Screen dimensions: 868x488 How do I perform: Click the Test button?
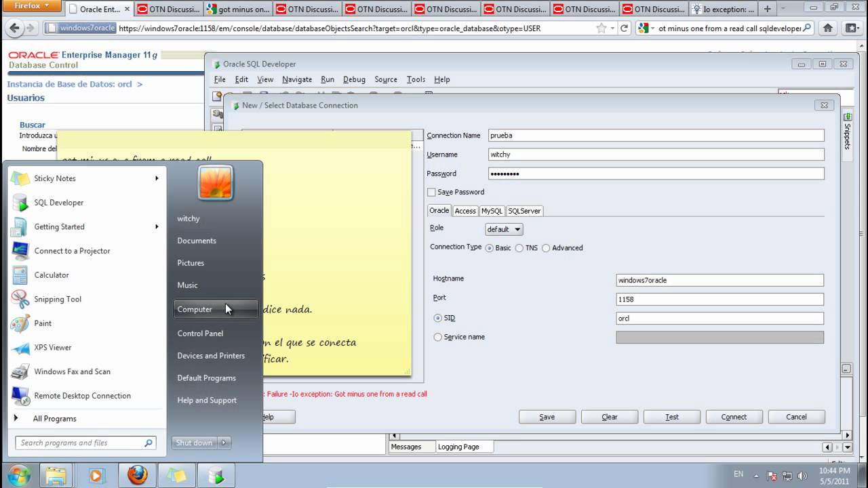672,417
